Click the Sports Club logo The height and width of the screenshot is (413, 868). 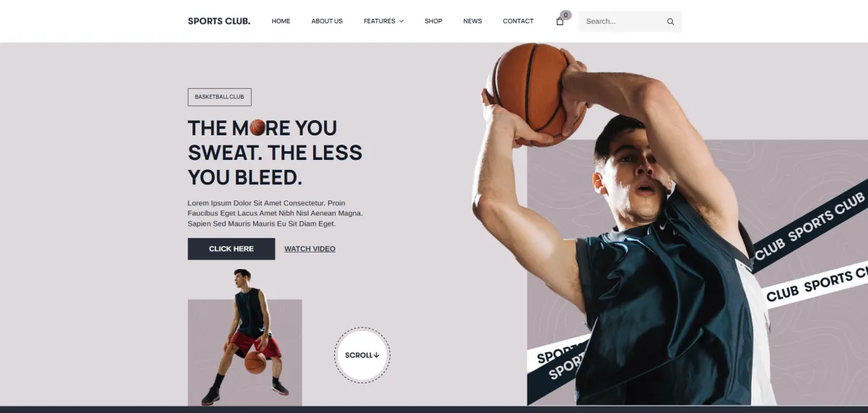tap(219, 21)
